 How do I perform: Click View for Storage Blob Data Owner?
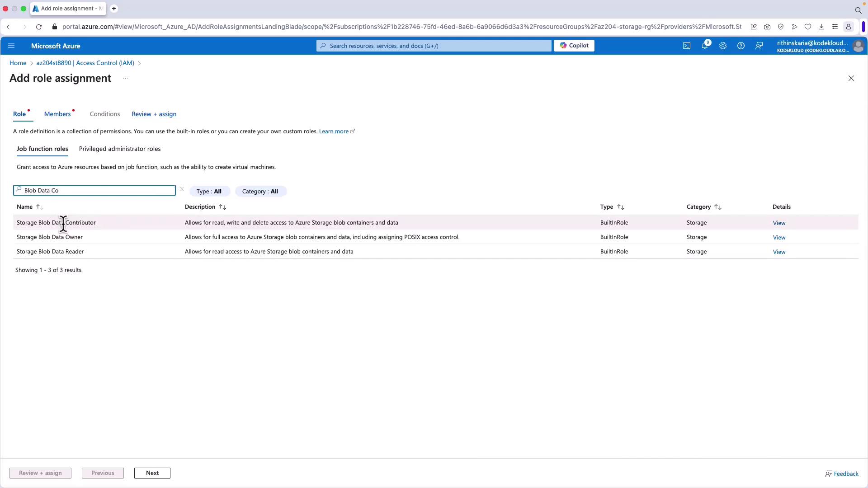[x=779, y=238]
